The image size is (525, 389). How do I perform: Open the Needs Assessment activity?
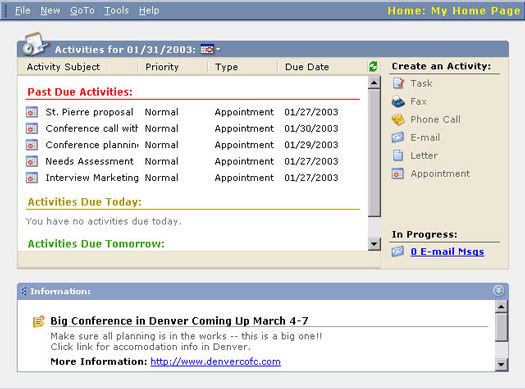89,161
